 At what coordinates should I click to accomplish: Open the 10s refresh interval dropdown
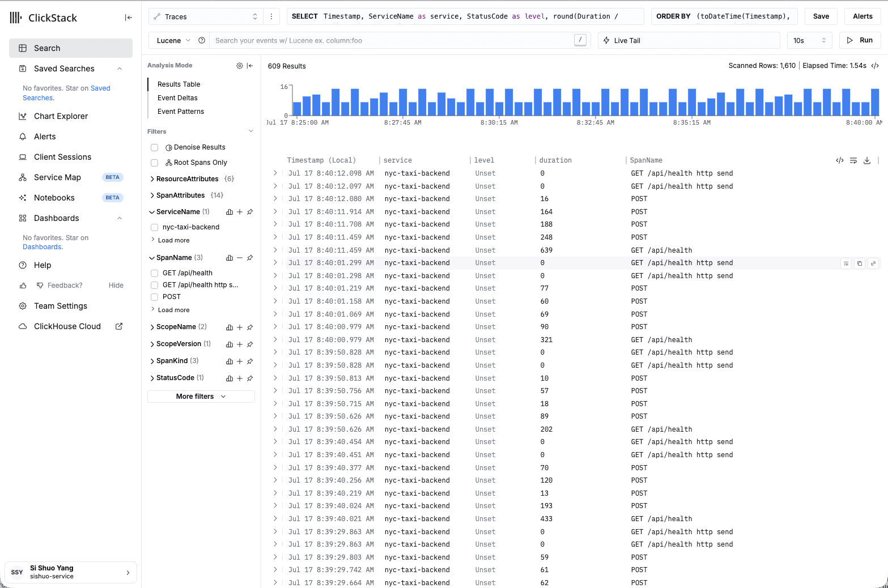coord(809,40)
